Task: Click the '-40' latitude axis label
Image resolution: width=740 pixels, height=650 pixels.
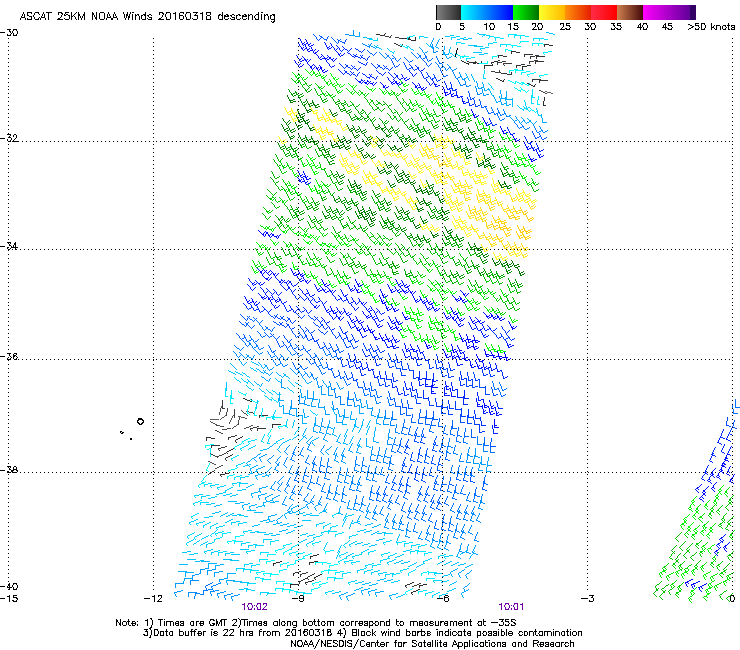Action: click(x=9, y=586)
